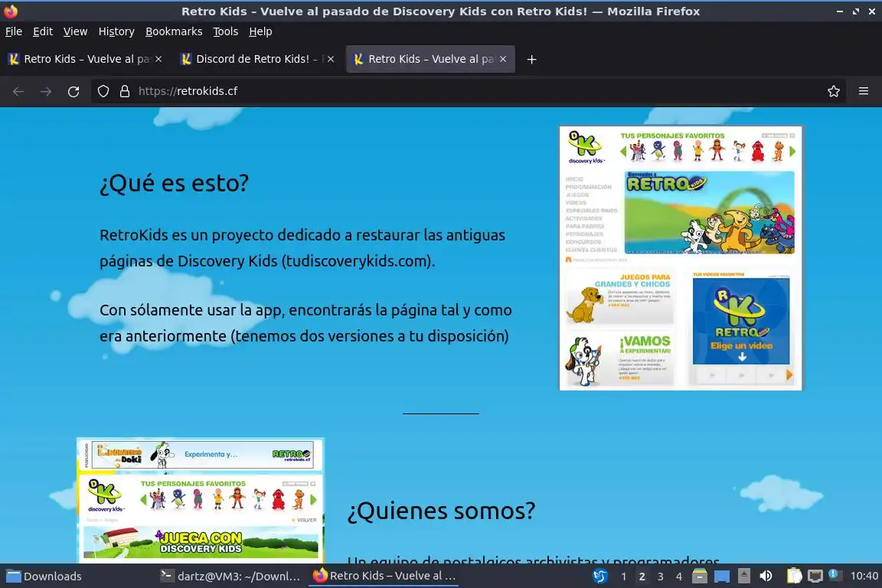Open Firefox hamburger application menu

tap(864, 91)
